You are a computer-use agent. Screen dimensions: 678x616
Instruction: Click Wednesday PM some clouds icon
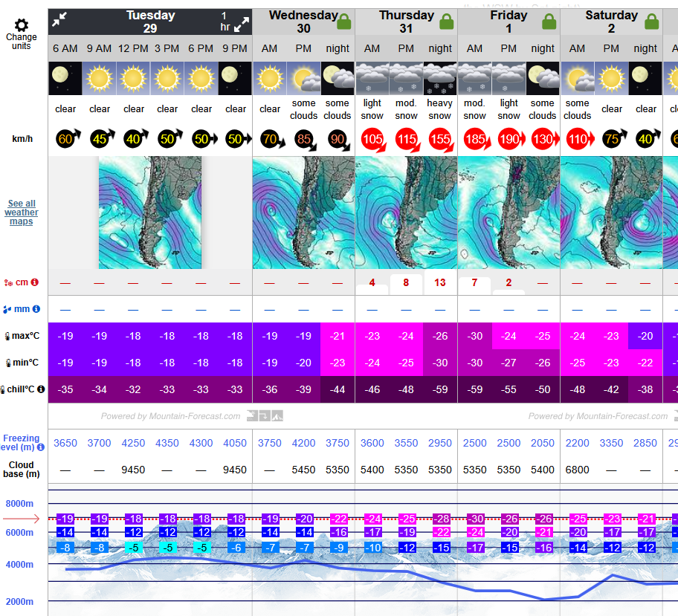(x=303, y=78)
